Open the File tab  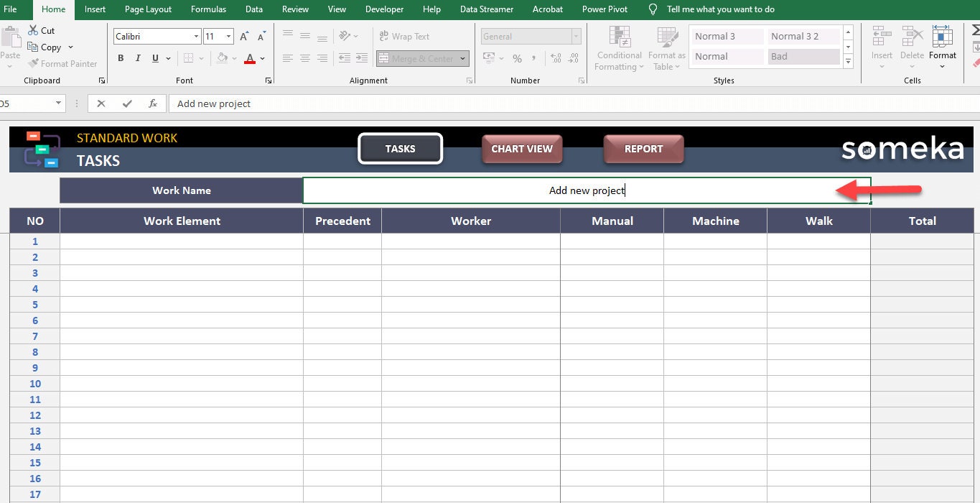(x=10, y=9)
